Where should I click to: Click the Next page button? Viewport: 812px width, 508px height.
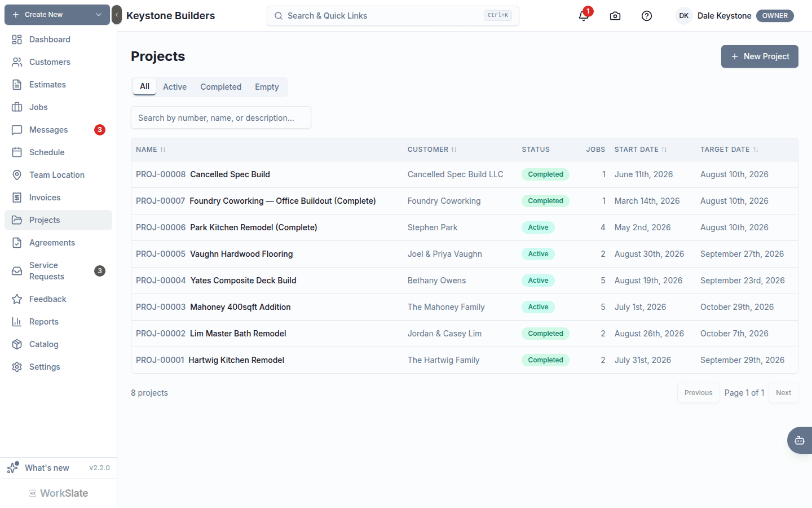783,393
